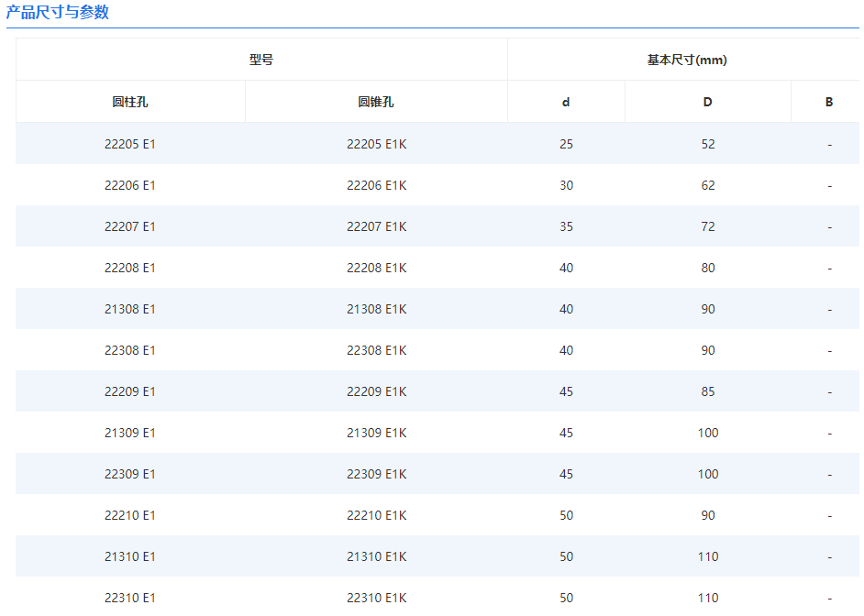The width and height of the screenshot is (864, 616).
Task: Click the 基本尺寸(mm) column group header
Action: pyautogui.click(x=686, y=60)
